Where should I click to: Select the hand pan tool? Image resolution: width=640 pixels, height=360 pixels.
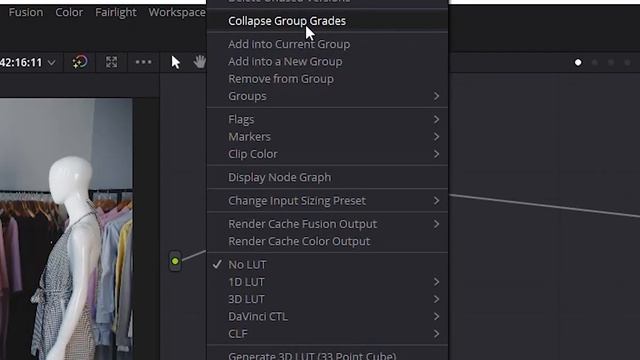[x=200, y=62]
